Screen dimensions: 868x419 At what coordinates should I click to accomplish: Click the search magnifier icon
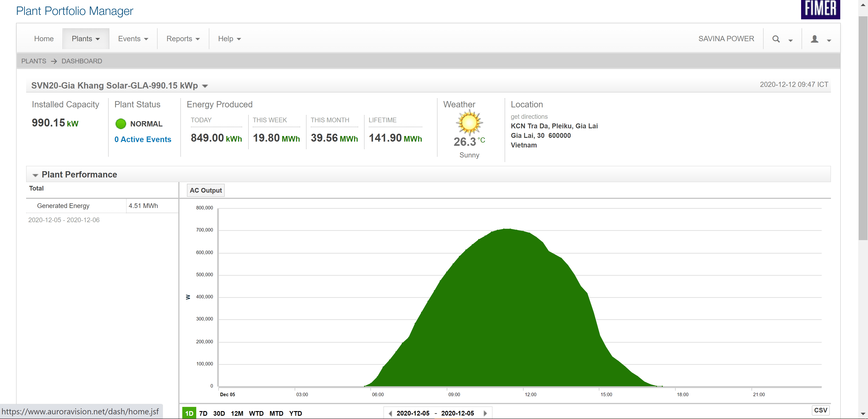[776, 39]
